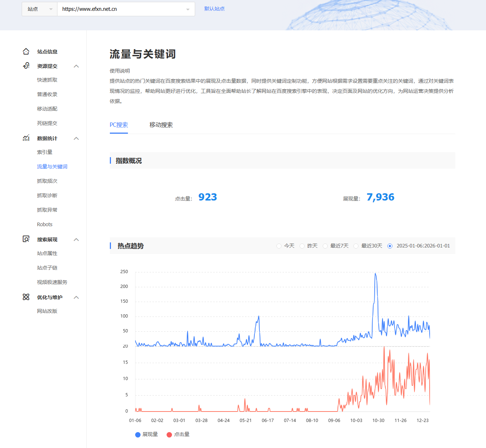The width and height of the screenshot is (486, 448).
Task: Select the PC搜索 tab
Action: (119, 125)
